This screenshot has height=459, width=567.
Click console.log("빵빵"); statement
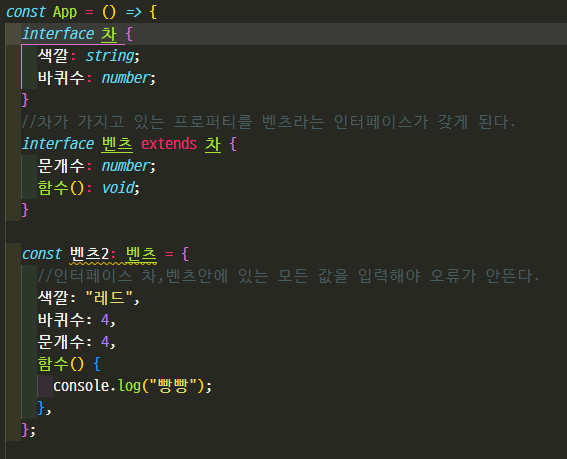click(132, 386)
